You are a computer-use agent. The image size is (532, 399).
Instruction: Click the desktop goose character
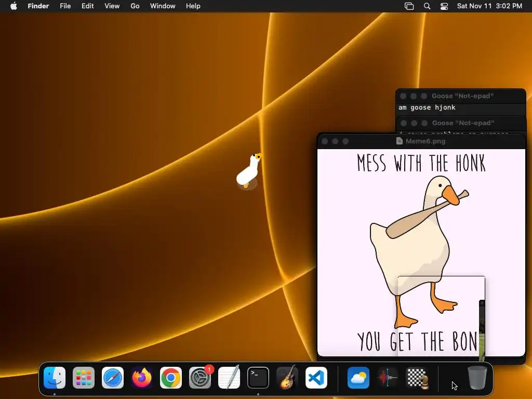(x=249, y=170)
